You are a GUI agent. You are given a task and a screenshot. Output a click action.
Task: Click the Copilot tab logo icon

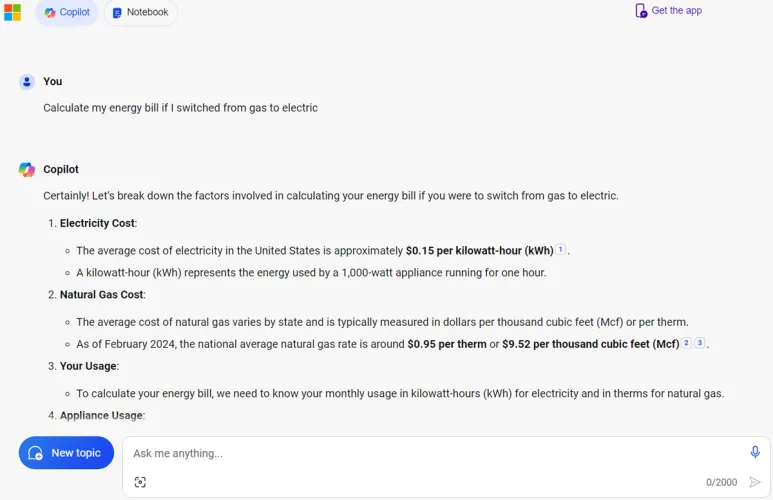pos(50,13)
